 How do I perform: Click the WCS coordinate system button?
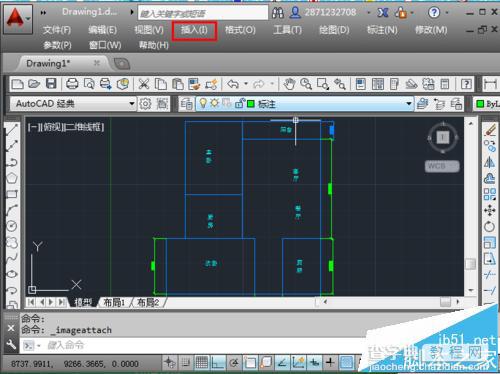442,166
